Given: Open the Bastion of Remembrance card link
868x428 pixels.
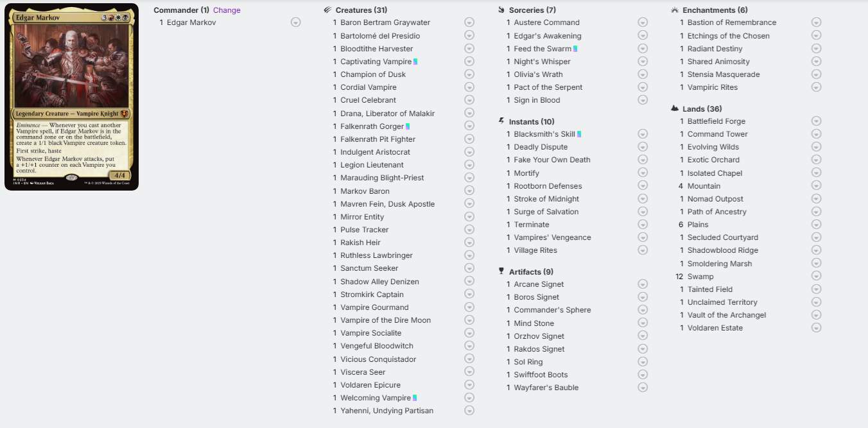Looking at the screenshot, I should (732, 22).
